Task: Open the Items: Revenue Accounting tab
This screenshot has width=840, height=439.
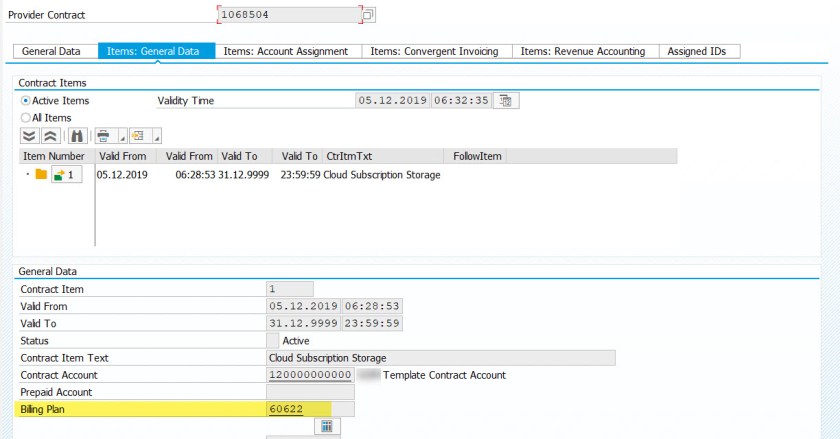Action: 583,51
